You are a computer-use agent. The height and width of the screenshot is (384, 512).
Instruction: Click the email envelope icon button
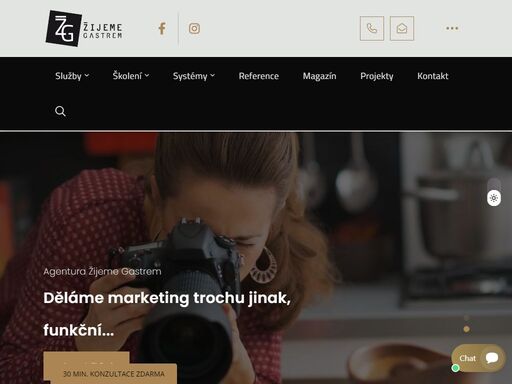tap(402, 28)
